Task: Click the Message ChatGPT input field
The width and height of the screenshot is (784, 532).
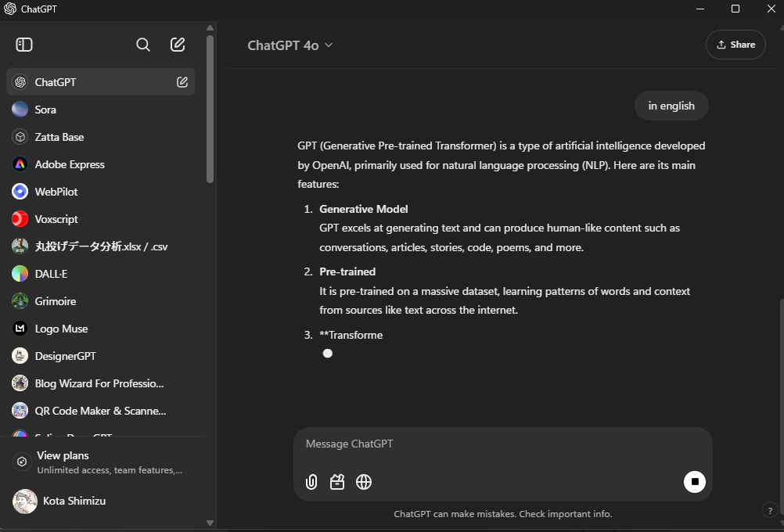Action: pos(469,444)
